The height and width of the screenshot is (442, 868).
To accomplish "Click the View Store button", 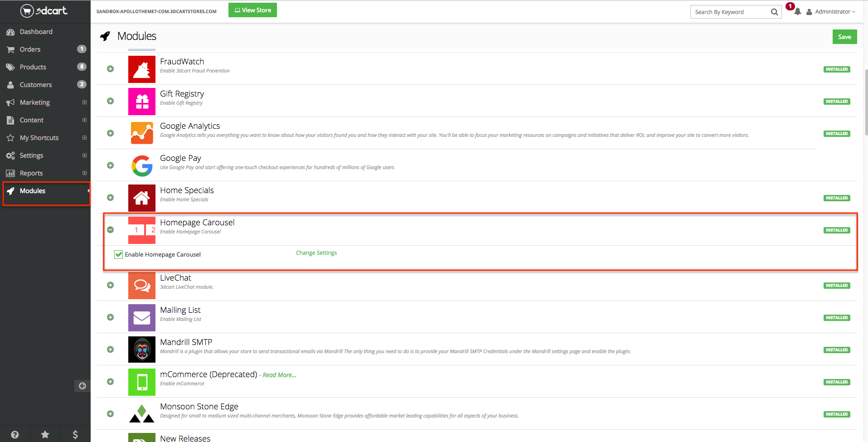I will pyautogui.click(x=252, y=10).
